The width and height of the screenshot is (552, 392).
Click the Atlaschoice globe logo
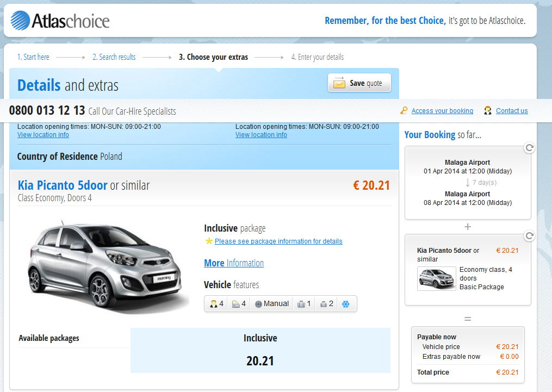coord(21,21)
